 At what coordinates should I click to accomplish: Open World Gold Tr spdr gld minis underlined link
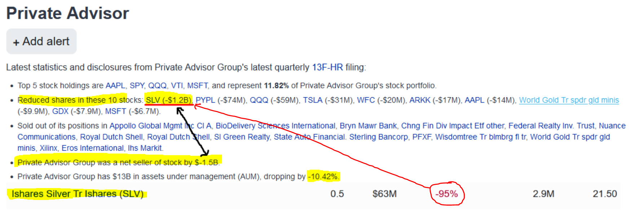[569, 100]
